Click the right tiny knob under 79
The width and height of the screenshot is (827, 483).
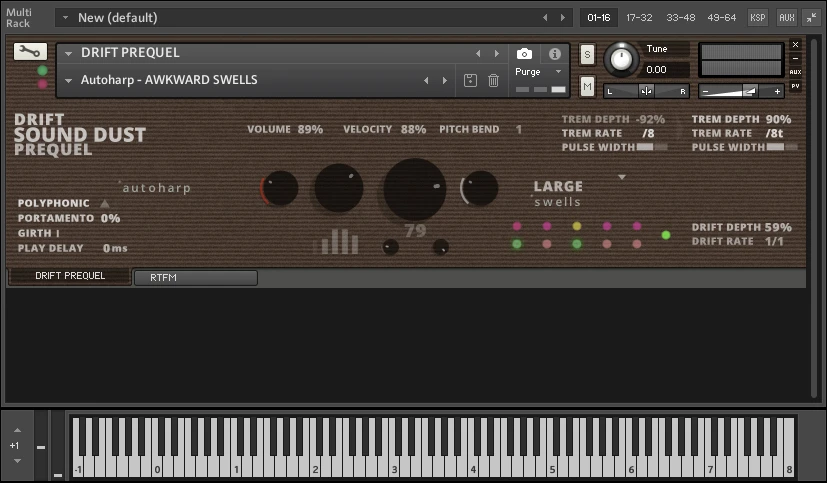440,247
